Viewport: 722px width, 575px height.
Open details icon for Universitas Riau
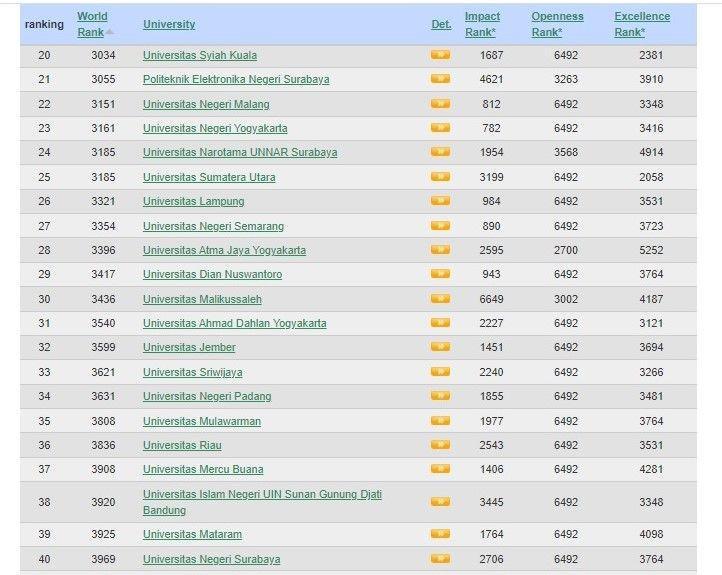pos(440,445)
